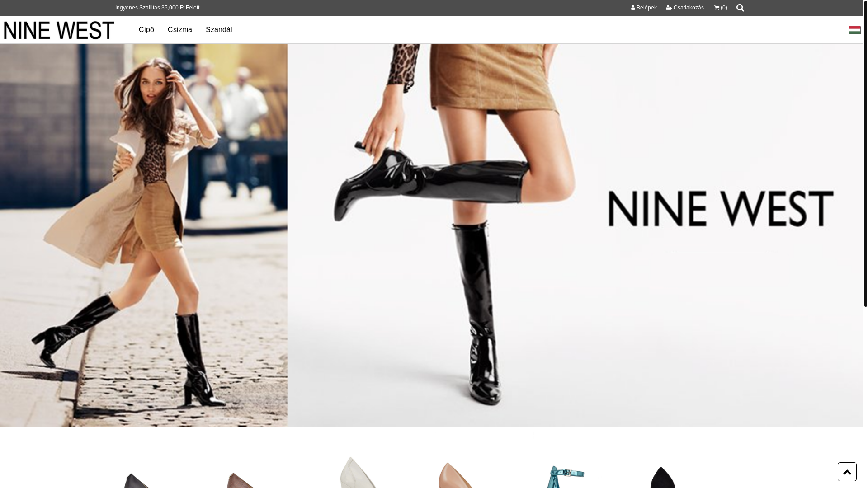Open the Belépek login link
Screen dimensions: 868x488
click(x=644, y=8)
